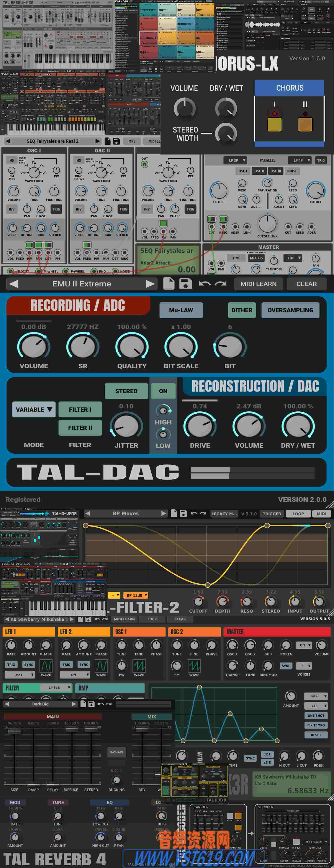
Task: Go to preset before SEQ Fairytales are Real 2
Action: point(8,141)
